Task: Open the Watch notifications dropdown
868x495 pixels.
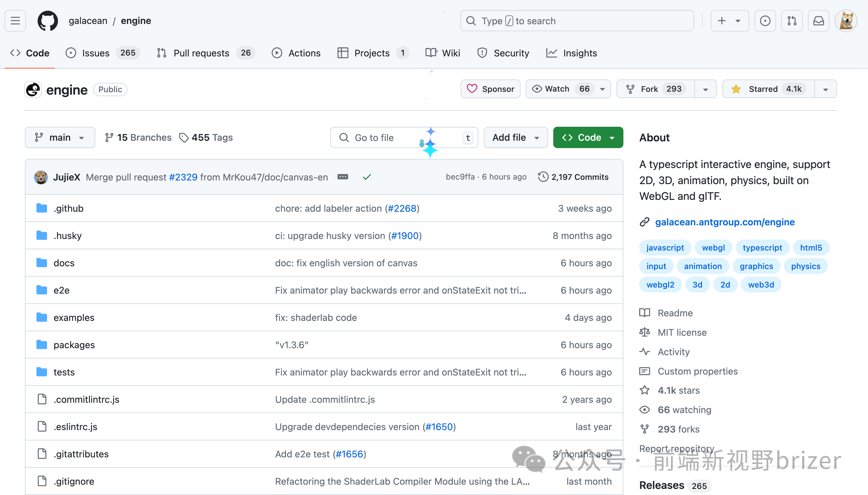Action: pos(568,89)
